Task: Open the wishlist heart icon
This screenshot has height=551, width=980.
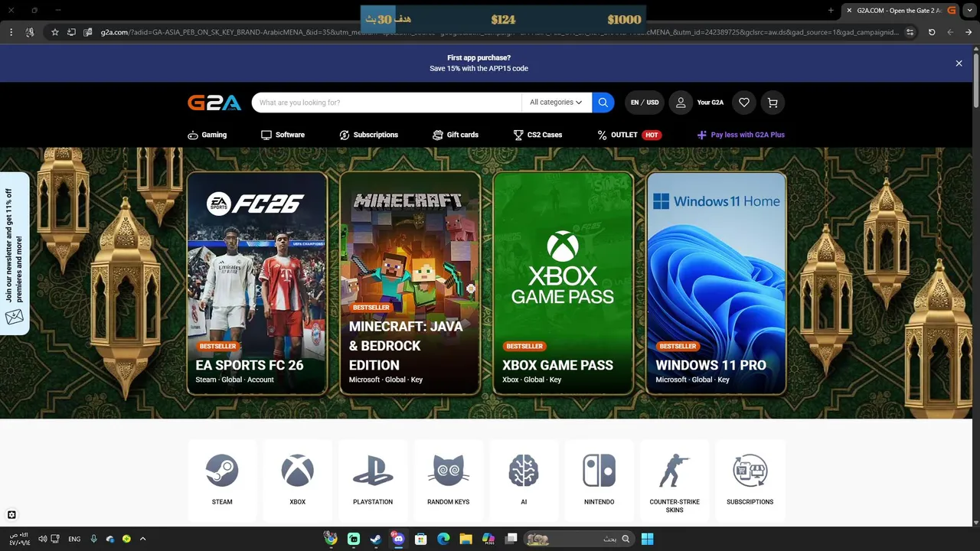Action: pyautogui.click(x=744, y=103)
